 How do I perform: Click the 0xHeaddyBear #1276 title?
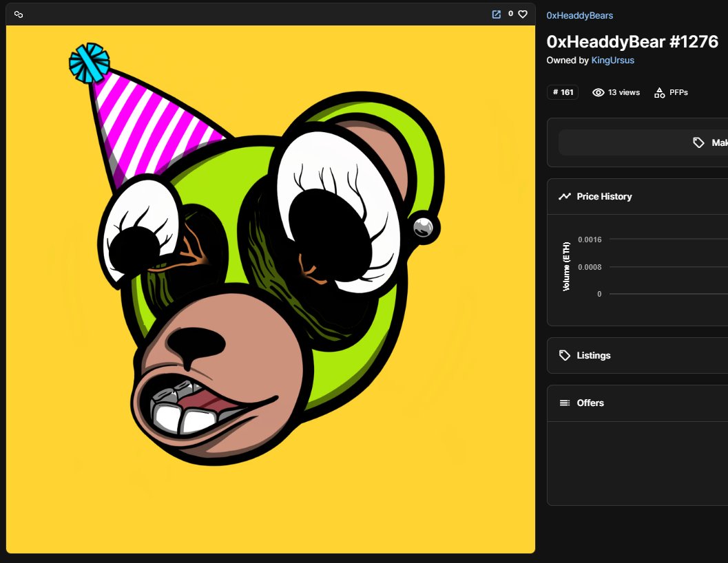(632, 42)
